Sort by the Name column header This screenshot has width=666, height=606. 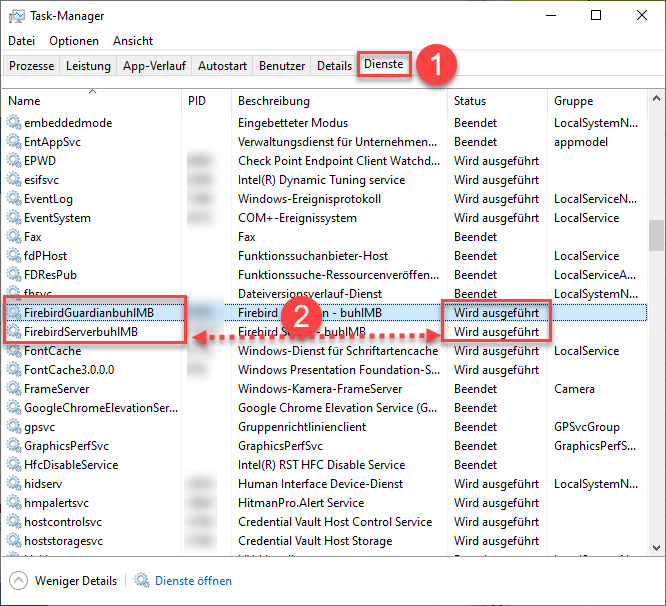click(x=24, y=101)
